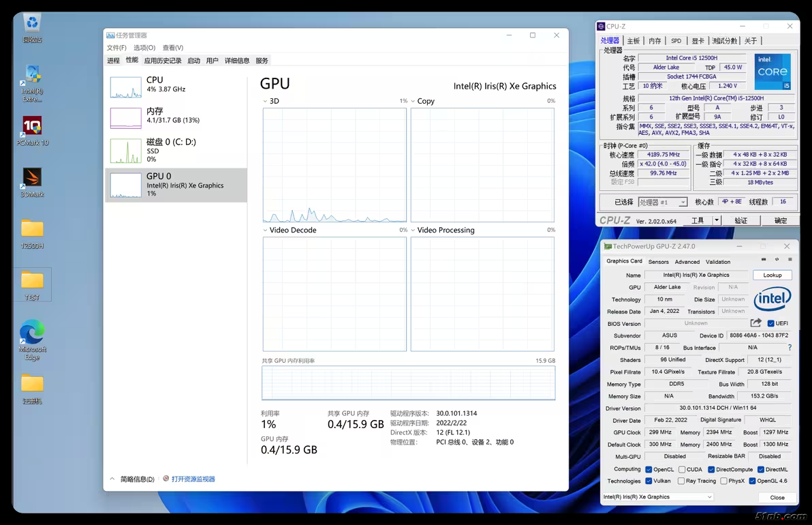Switch to the Sensors tab in GPU-Z
812x525 pixels.
point(658,262)
